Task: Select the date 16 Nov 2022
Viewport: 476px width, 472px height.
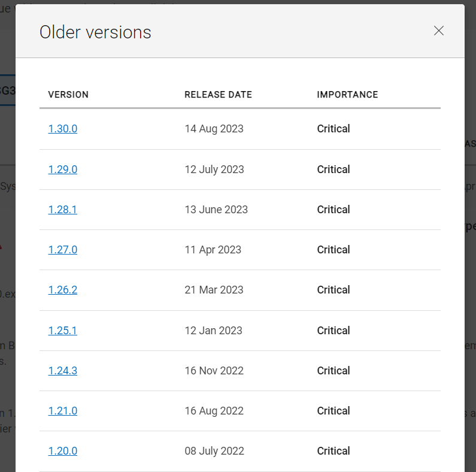Action: [x=214, y=371]
